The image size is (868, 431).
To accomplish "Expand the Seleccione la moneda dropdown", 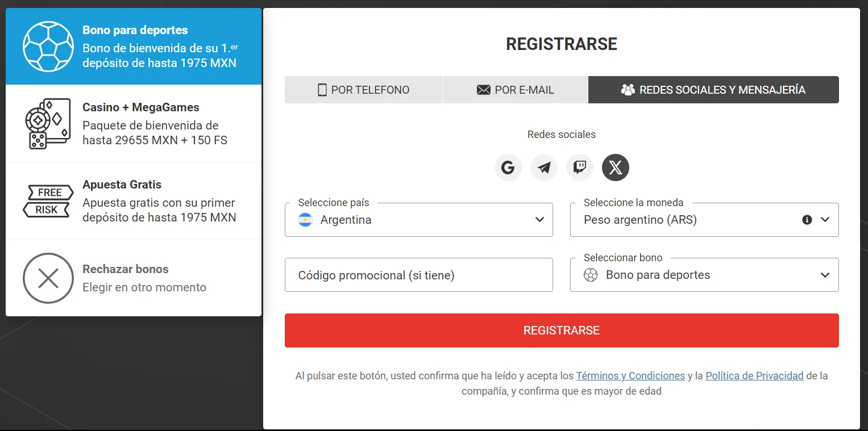I will (x=824, y=220).
